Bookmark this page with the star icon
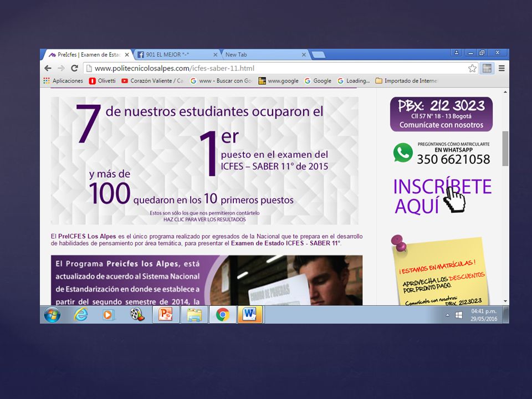The image size is (532, 399). coord(472,69)
